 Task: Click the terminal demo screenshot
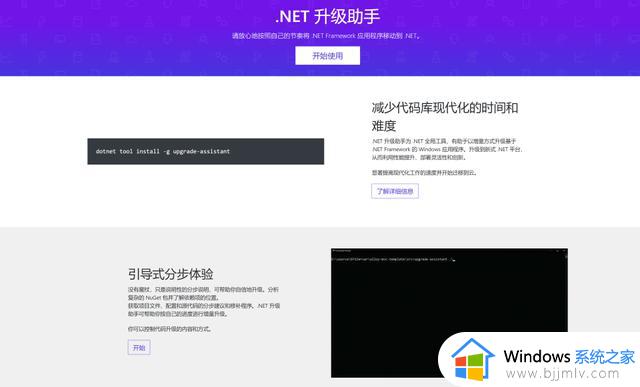pyautogui.click(x=449, y=312)
